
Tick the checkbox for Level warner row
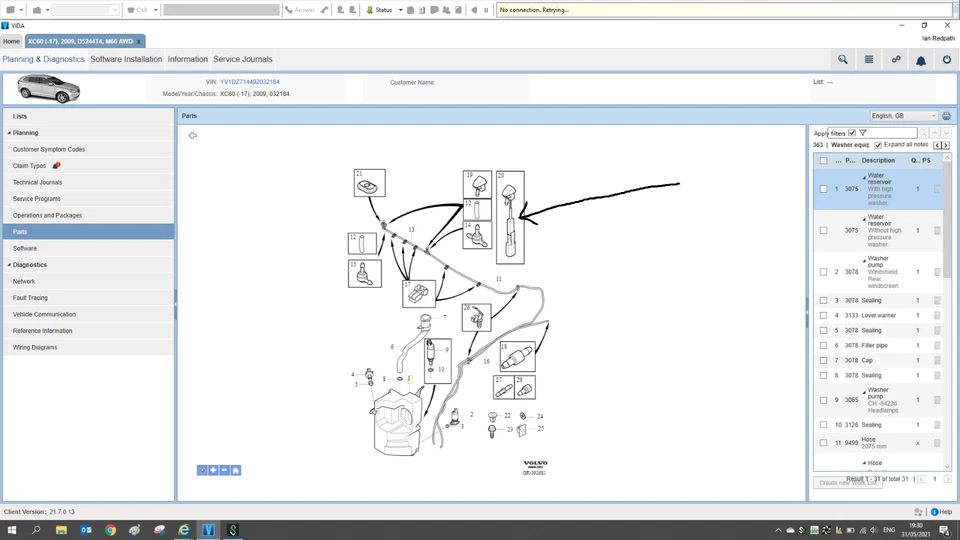pos(823,315)
